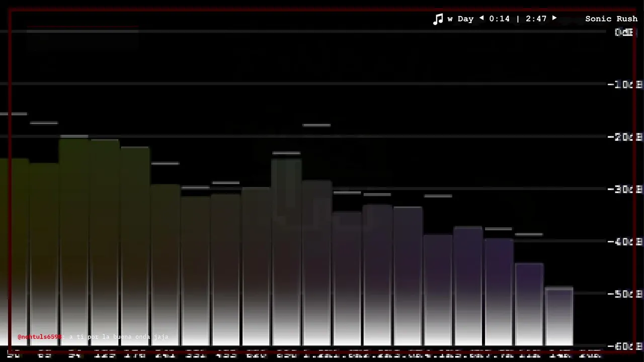Click the elapsed time 0:14
The height and width of the screenshot is (362, 644).
(x=499, y=19)
